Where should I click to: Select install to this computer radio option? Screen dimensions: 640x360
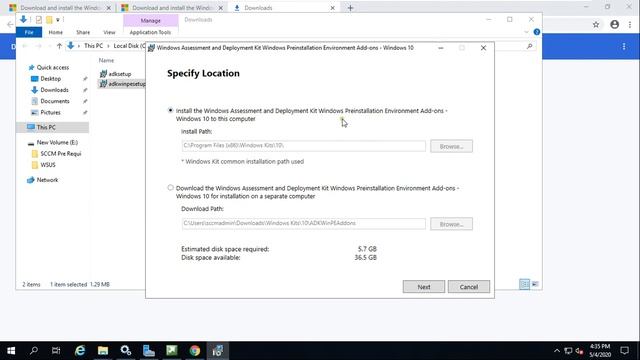[x=171, y=110]
